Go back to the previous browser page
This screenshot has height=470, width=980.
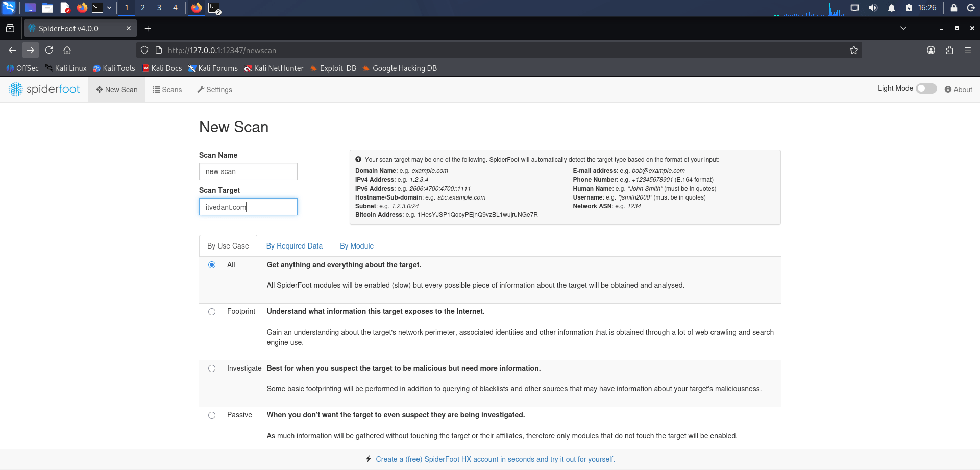12,50
